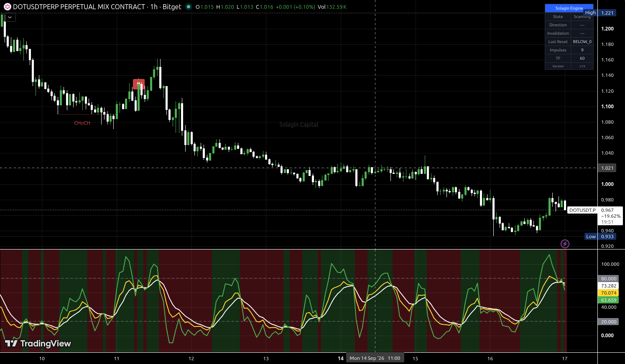The image size is (625, 364).
Task: Click the Vol 132.59K readout
Action: pos(332,7)
